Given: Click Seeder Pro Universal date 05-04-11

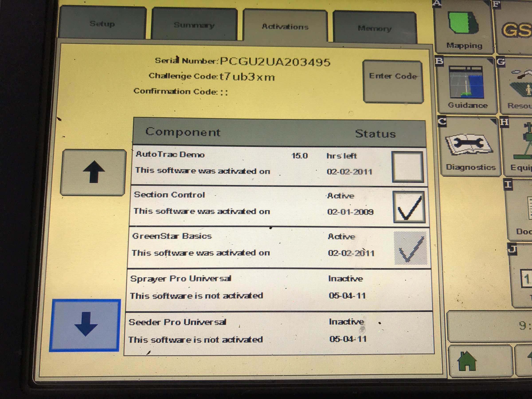Looking at the screenshot, I should click(x=348, y=339).
